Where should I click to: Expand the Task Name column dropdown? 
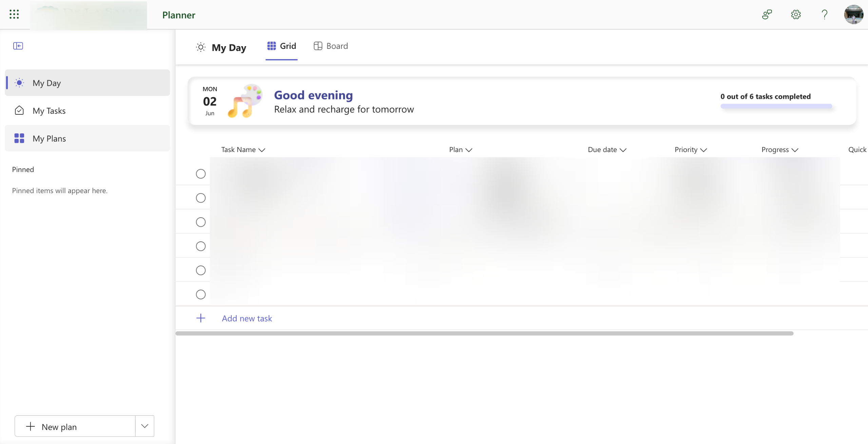pos(262,150)
